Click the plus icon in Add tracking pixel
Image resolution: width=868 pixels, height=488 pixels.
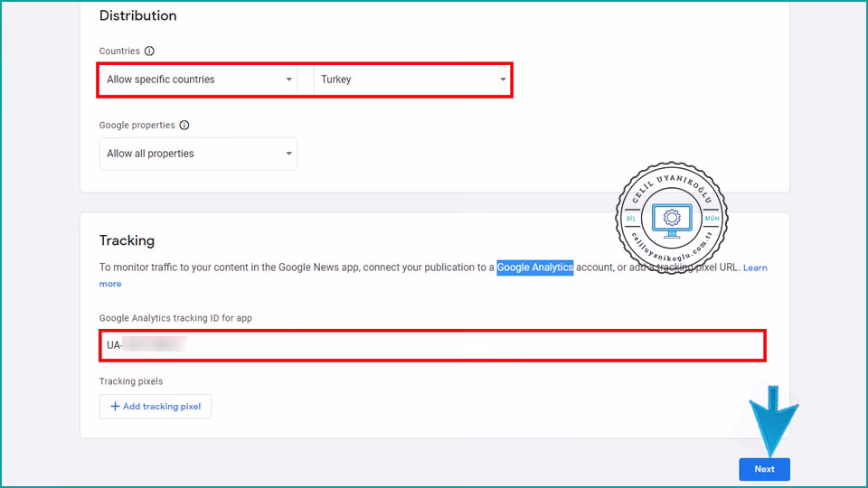coord(115,407)
